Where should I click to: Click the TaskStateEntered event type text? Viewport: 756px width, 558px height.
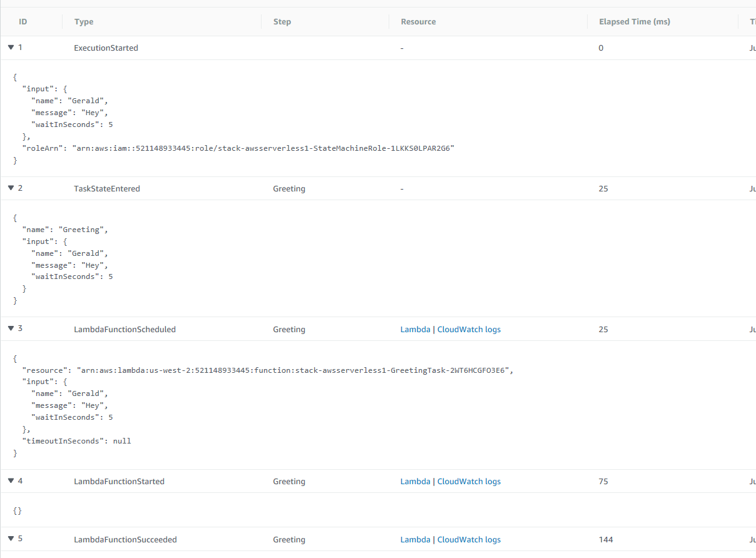click(107, 188)
